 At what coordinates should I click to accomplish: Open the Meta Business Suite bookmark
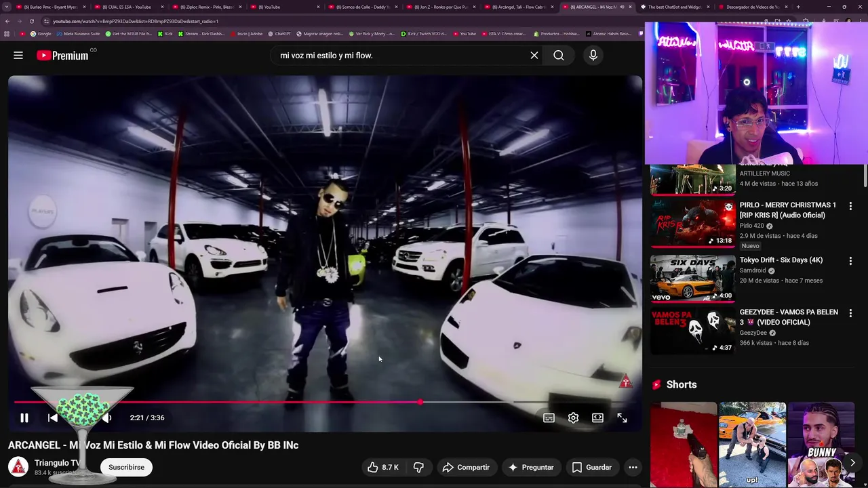[x=78, y=34]
